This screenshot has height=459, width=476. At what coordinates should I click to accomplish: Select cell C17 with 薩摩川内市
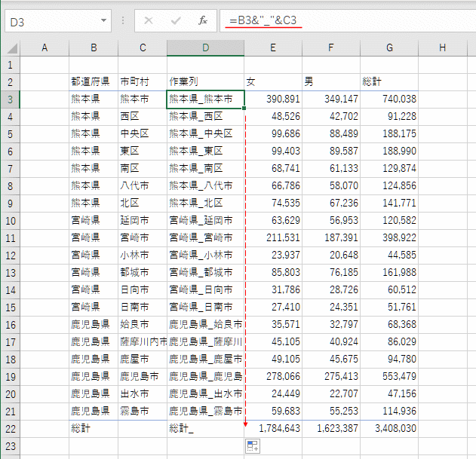[143, 342]
